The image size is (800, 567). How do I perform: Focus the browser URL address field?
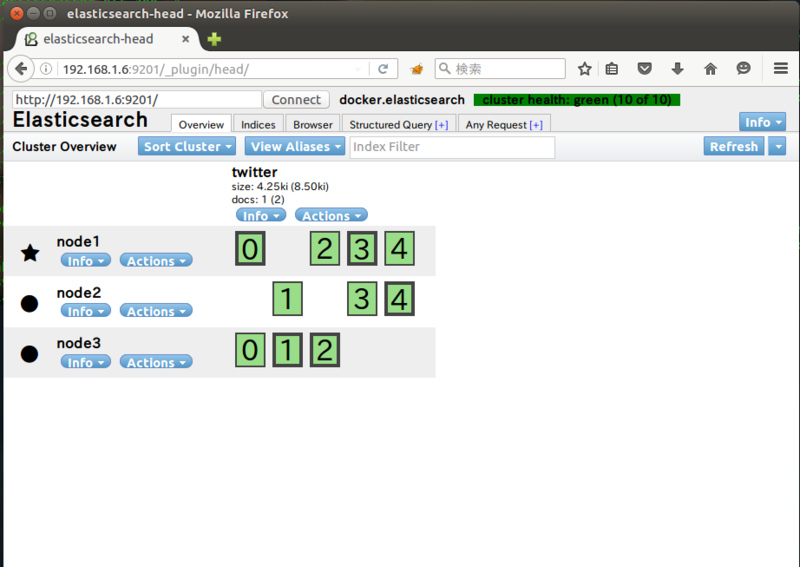point(204,69)
